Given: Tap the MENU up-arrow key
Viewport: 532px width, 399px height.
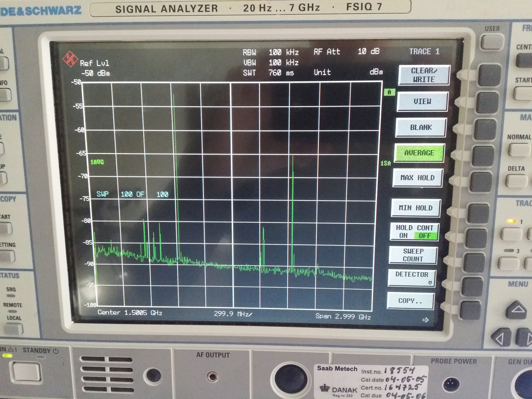Looking at the screenshot, I should pos(517,310).
